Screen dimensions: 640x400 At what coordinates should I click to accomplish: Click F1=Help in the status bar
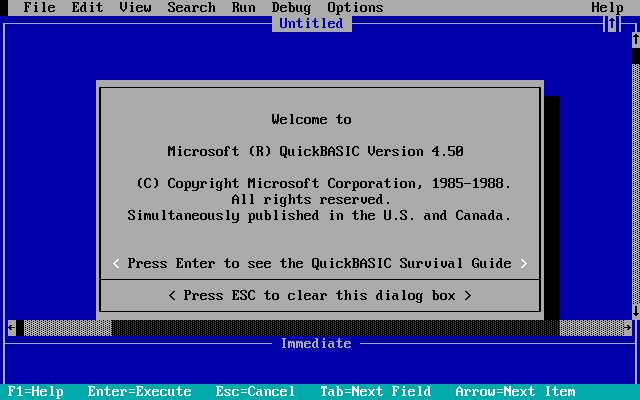36,392
